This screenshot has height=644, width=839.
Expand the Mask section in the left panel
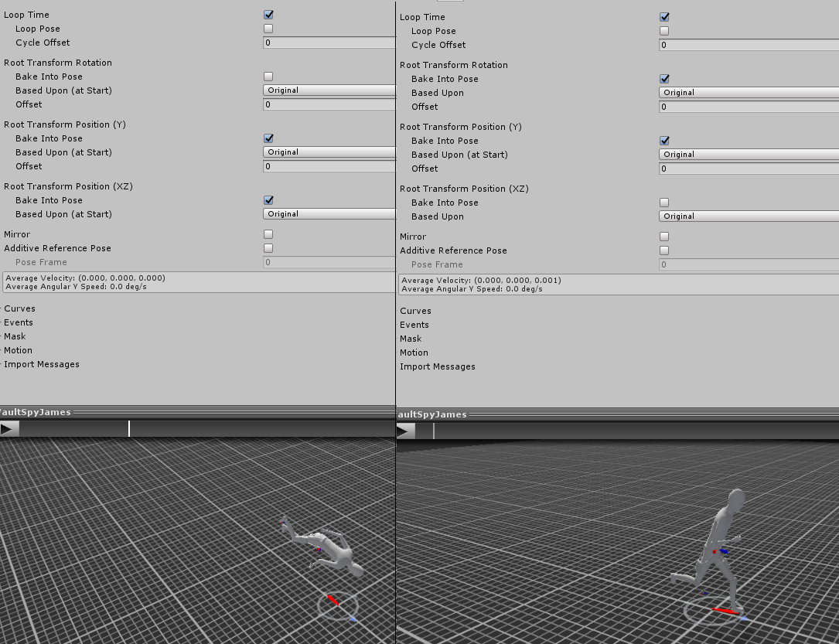click(x=15, y=336)
